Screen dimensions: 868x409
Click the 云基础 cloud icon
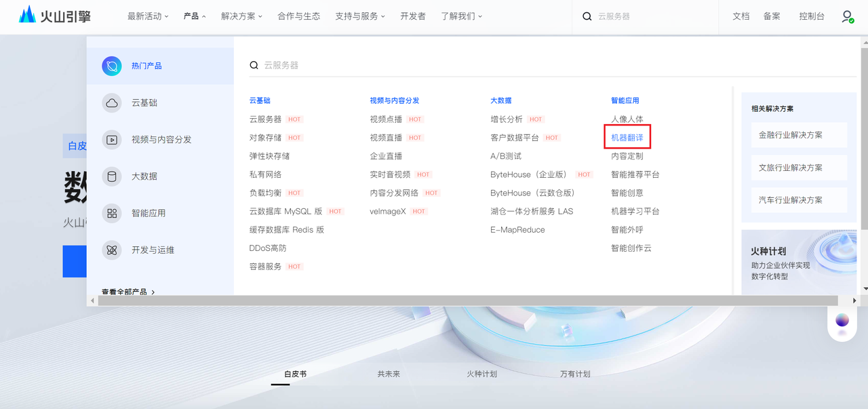(x=112, y=103)
